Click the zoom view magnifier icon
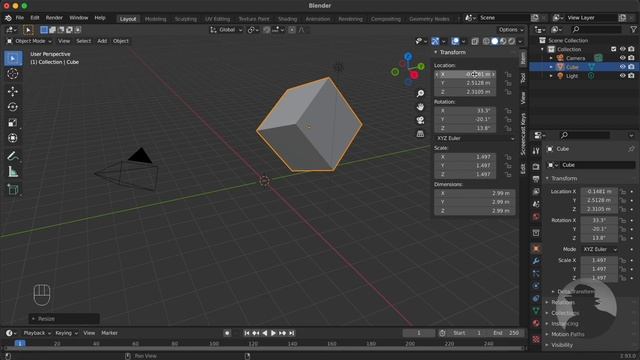Screen dimensions: 640x360 tap(420, 93)
